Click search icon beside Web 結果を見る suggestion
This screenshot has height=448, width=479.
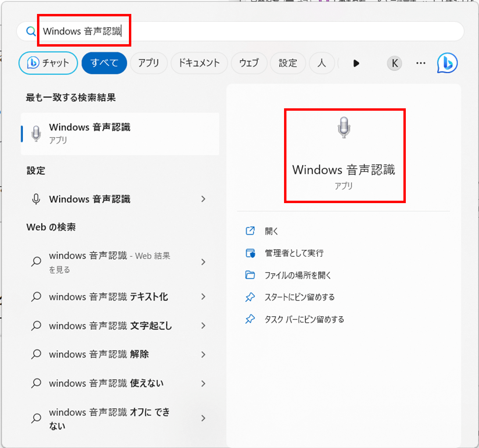[36, 262]
